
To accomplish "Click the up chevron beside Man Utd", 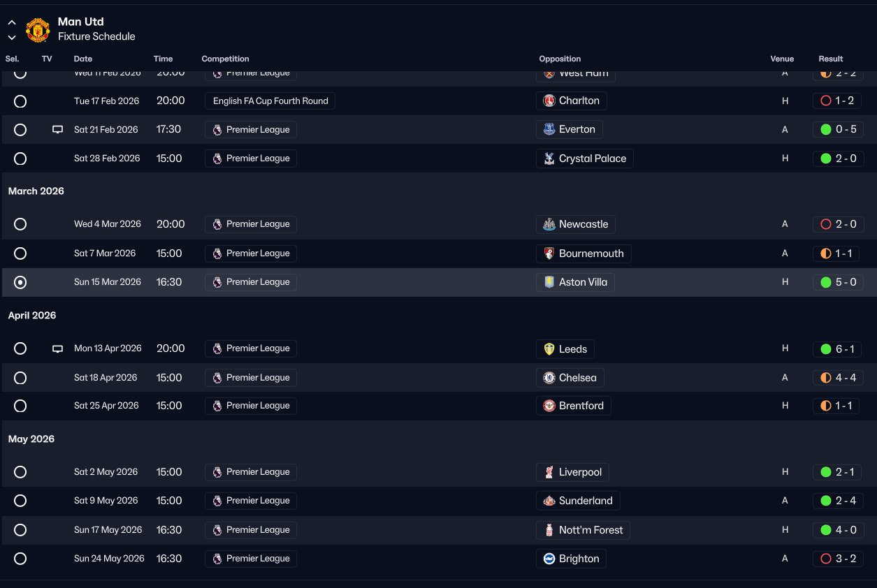I will (x=12, y=23).
